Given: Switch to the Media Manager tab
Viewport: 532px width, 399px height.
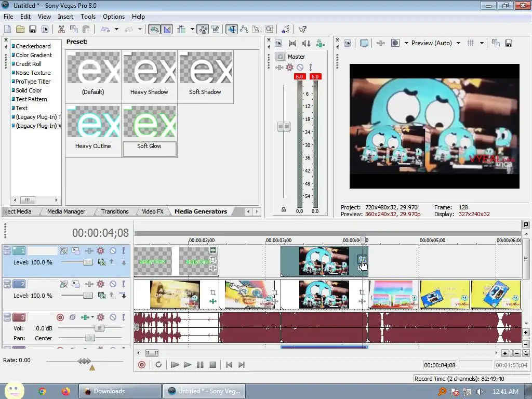Looking at the screenshot, I should [x=66, y=211].
